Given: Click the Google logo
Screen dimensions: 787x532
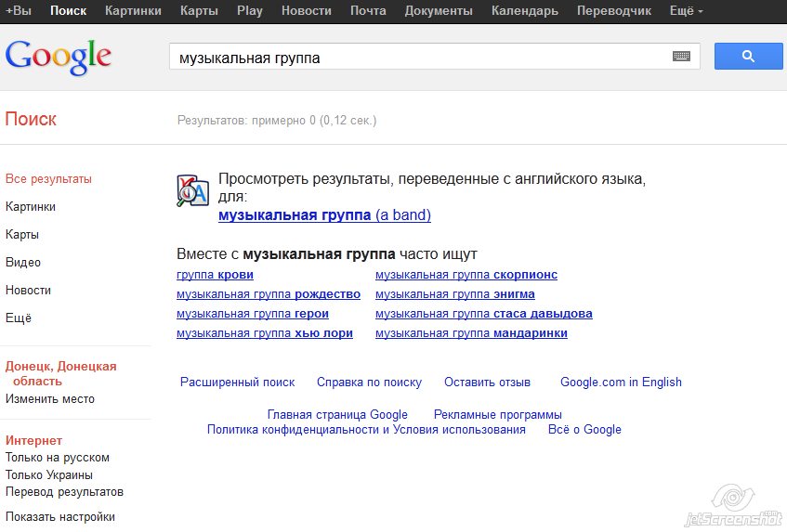Looking at the screenshot, I should 59,56.
